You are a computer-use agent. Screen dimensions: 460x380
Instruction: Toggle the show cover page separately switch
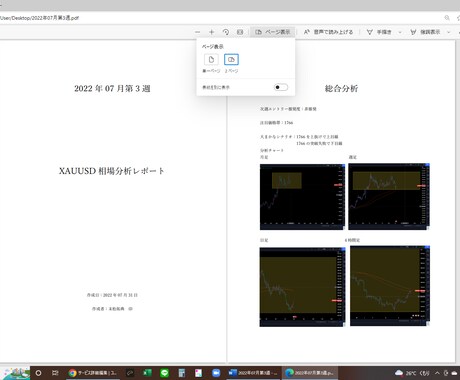click(x=281, y=87)
